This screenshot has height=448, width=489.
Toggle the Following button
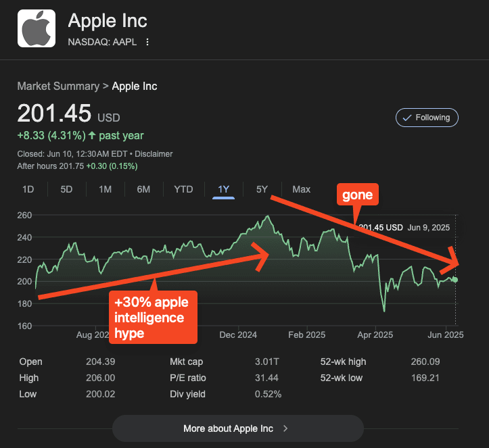click(x=427, y=118)
